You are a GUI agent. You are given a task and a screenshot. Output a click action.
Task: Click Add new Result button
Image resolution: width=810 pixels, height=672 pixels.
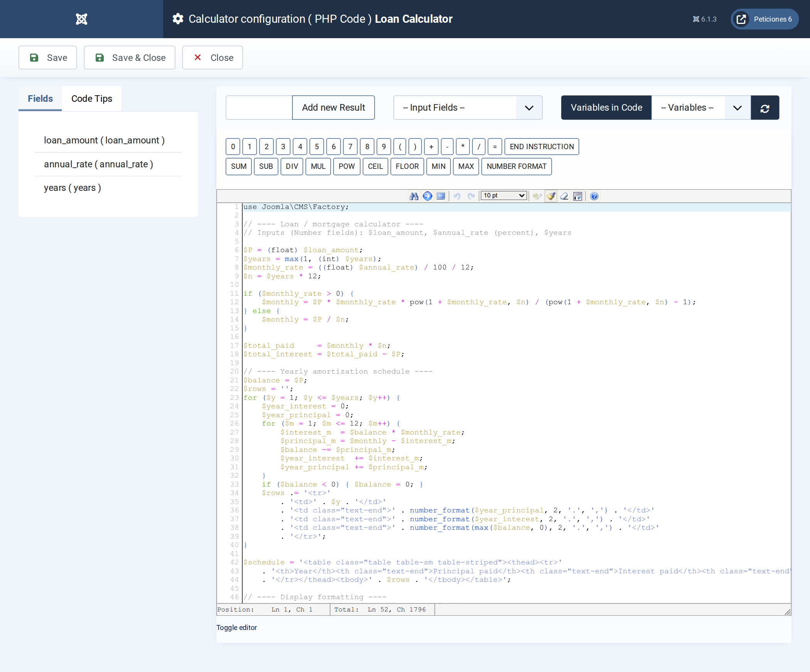333,108
